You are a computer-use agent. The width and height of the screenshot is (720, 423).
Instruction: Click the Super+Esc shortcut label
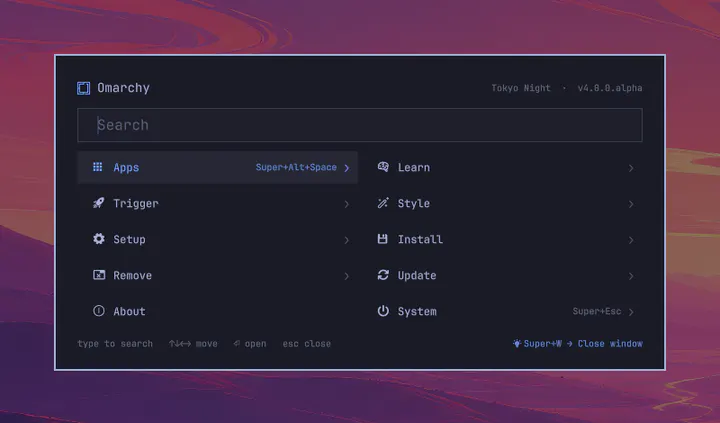(596, 311)
